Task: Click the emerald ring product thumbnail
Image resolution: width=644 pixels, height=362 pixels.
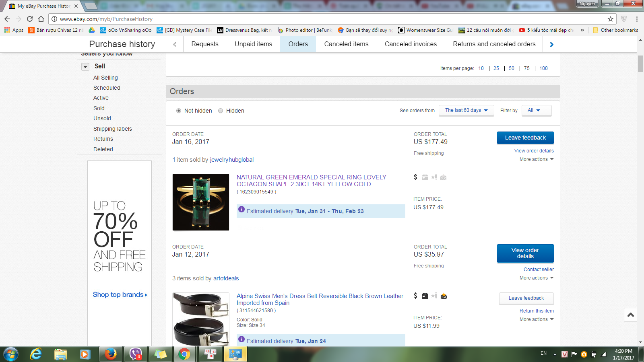Action: tap(201, 202)
